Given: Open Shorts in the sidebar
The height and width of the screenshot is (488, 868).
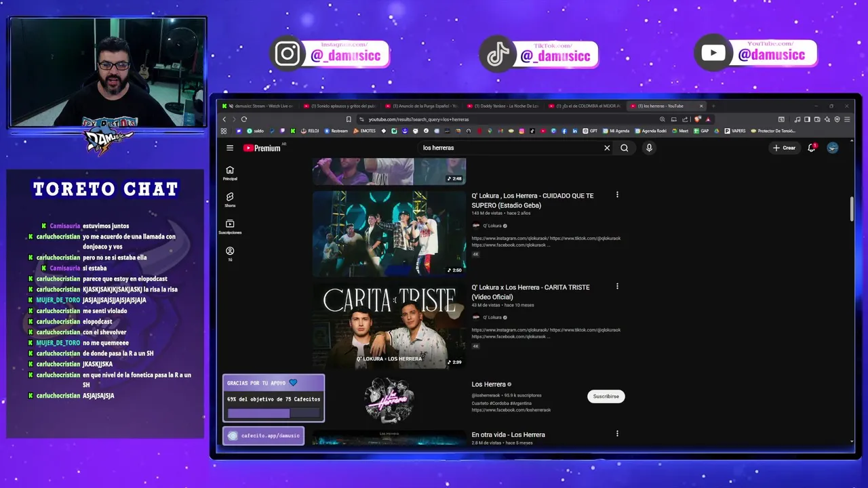Looking at the screenshot, I should coord(230,200).
